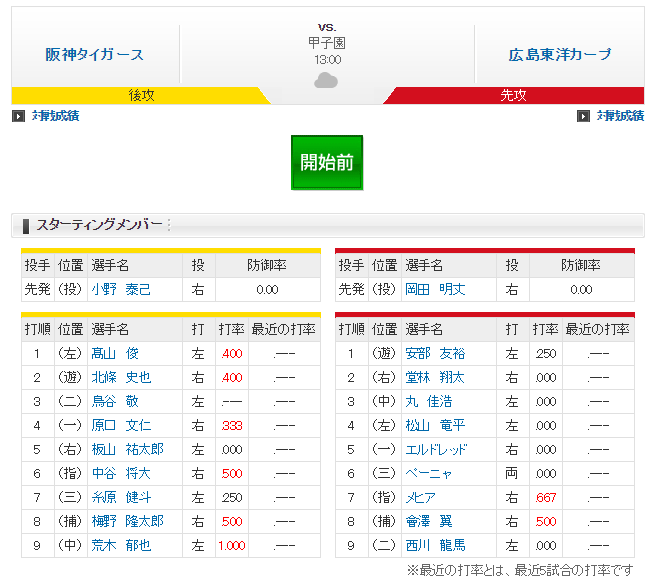
Task: Click the cloudy weather icon
Action: point(326,80)
